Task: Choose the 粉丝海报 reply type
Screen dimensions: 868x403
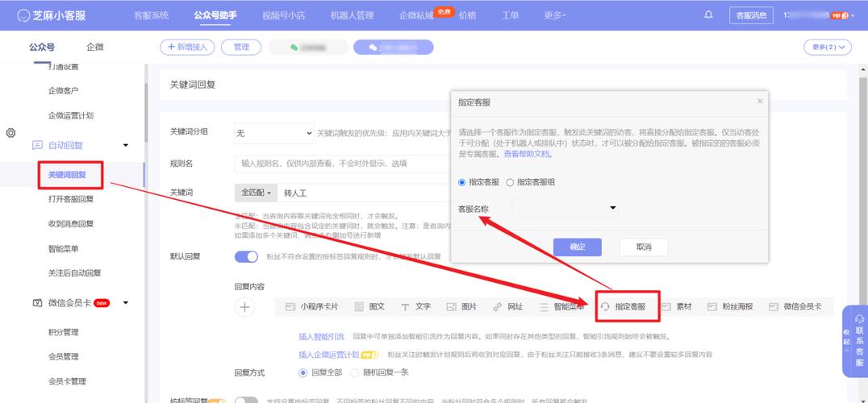Action: pyautogui.click(x=730, y=307)
